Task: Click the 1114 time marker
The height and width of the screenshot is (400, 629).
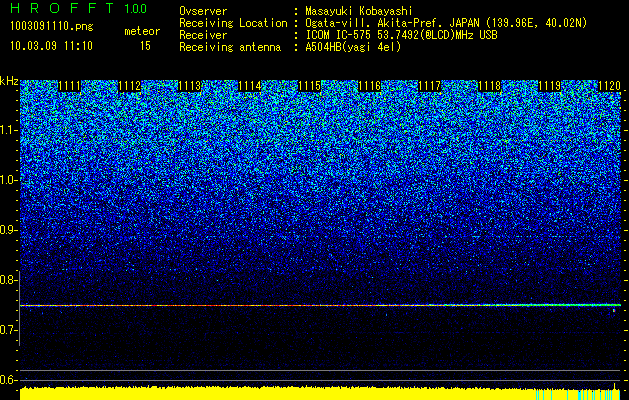Action: pyautogui.click(x=250, y=86)
